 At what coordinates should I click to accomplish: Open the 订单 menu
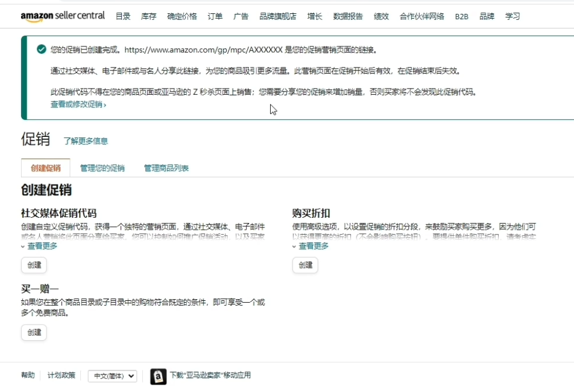tap(215, 16)
